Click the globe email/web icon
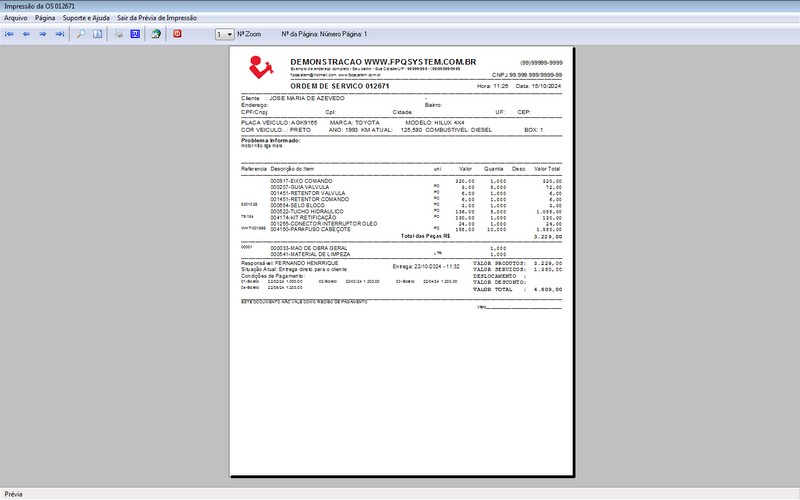Viewport: 800px width, 500px height. [x=156, y=34]
